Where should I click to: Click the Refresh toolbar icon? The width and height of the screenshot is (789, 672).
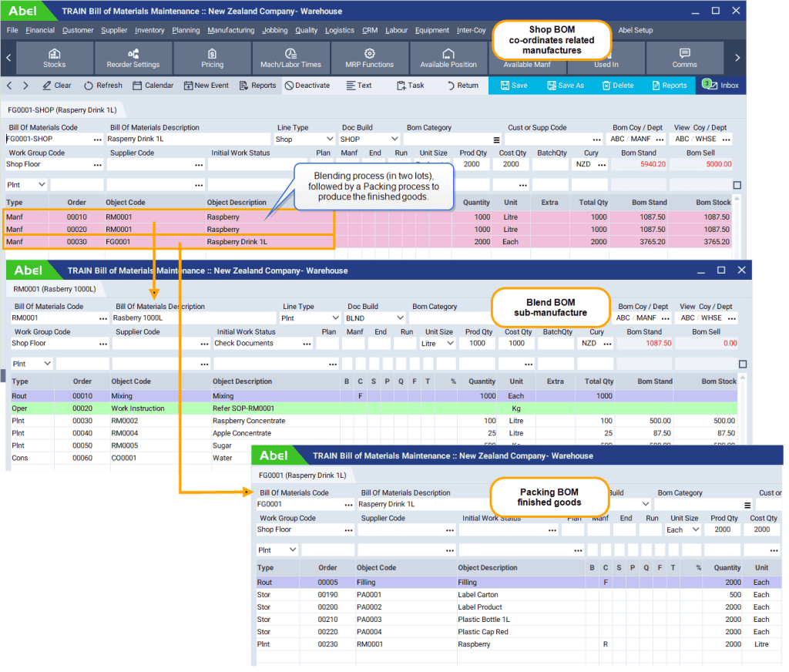tap(103, 86)
